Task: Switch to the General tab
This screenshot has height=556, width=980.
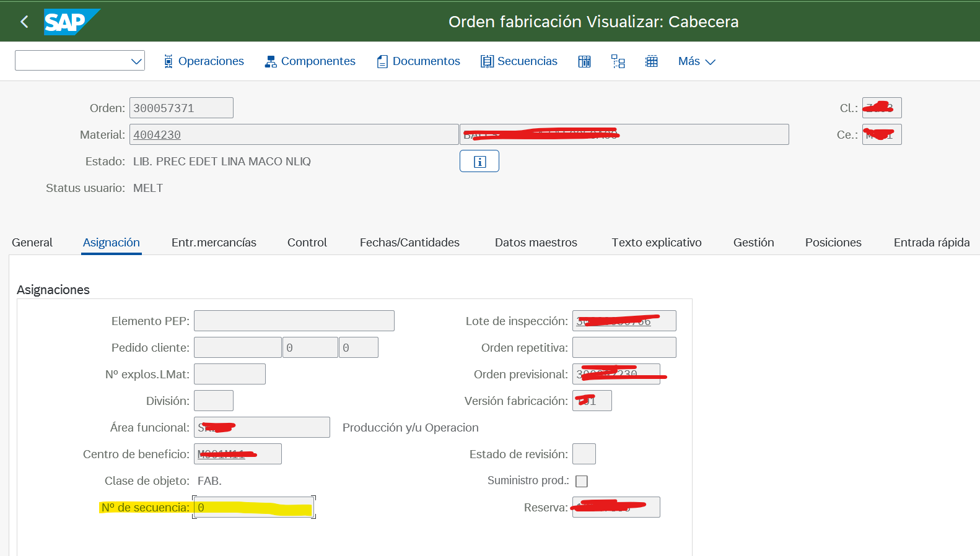Action: pyautogui.click(x=32, y=243)
